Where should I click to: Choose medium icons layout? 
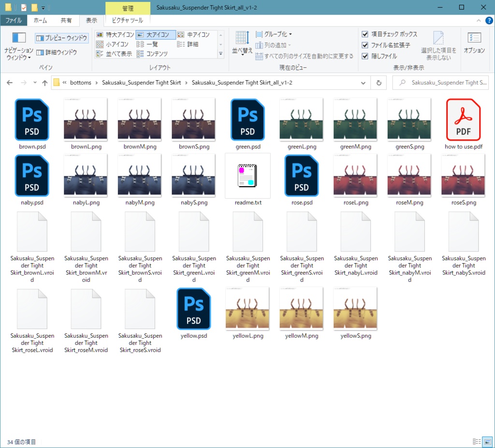point(194,34)
